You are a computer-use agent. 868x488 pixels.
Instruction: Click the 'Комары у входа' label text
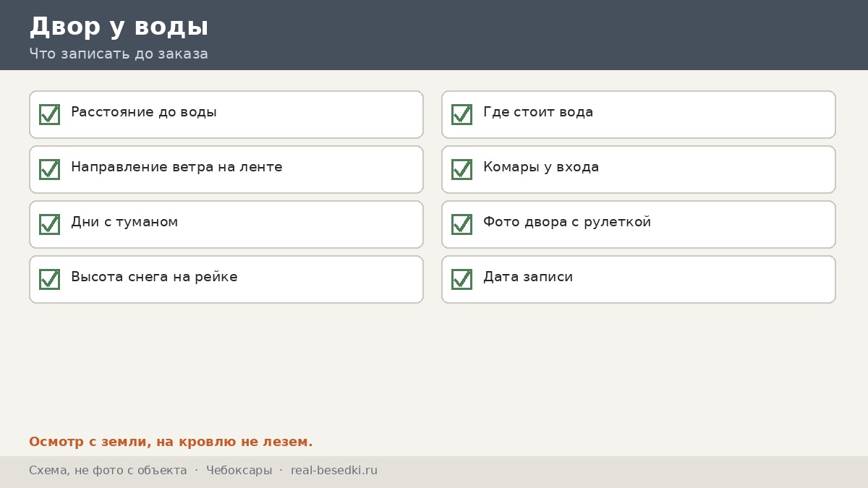pos(541,167)
